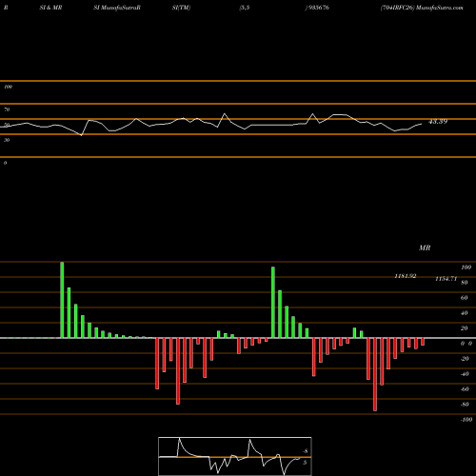This screenshot has width=476, height=476.
Task: Click the MR axis label 80
Action: tap(464, 283)
